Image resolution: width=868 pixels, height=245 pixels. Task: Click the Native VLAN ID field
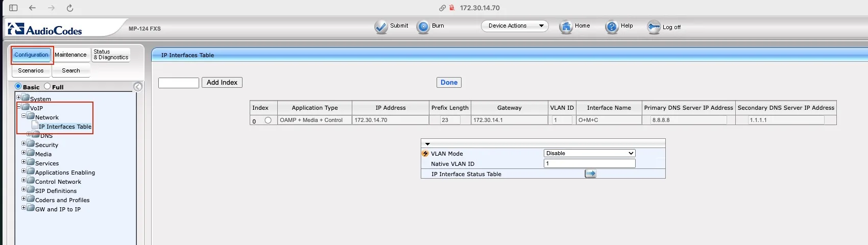coord(590,163)
